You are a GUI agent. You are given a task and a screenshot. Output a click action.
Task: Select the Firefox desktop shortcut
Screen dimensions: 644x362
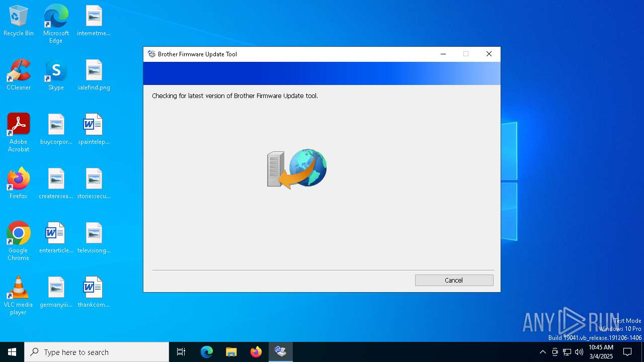(x=19, y=184)
